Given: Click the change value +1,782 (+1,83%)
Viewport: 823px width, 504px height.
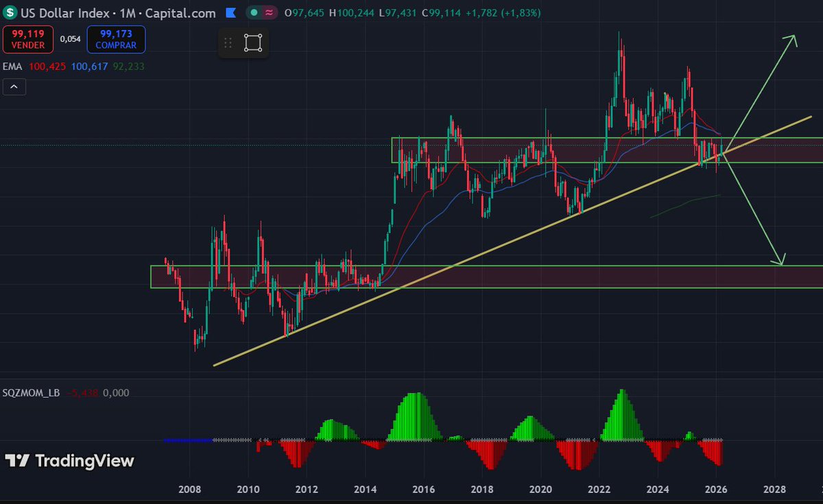Looking at the screenshot, I should point(503,12).
